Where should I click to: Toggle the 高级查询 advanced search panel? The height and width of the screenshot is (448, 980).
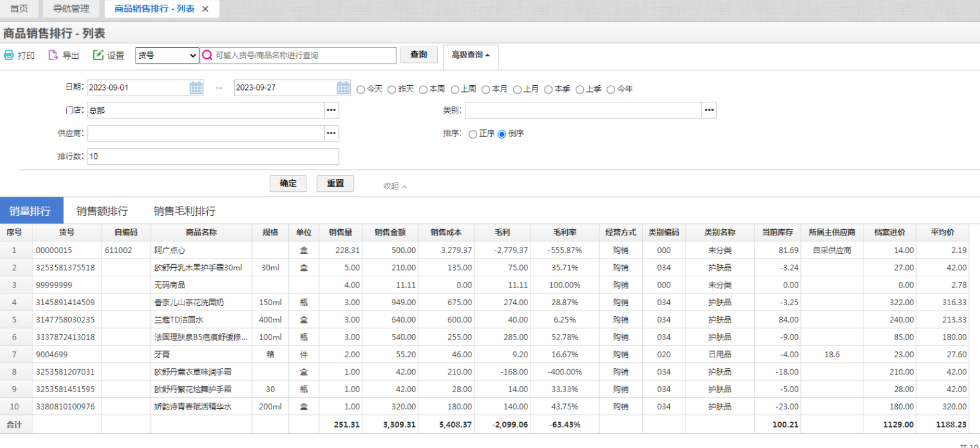coord(470,55)
